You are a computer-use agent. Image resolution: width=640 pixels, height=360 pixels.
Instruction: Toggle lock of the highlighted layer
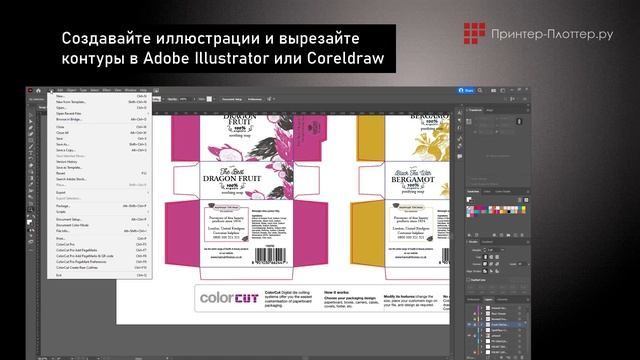475,324
